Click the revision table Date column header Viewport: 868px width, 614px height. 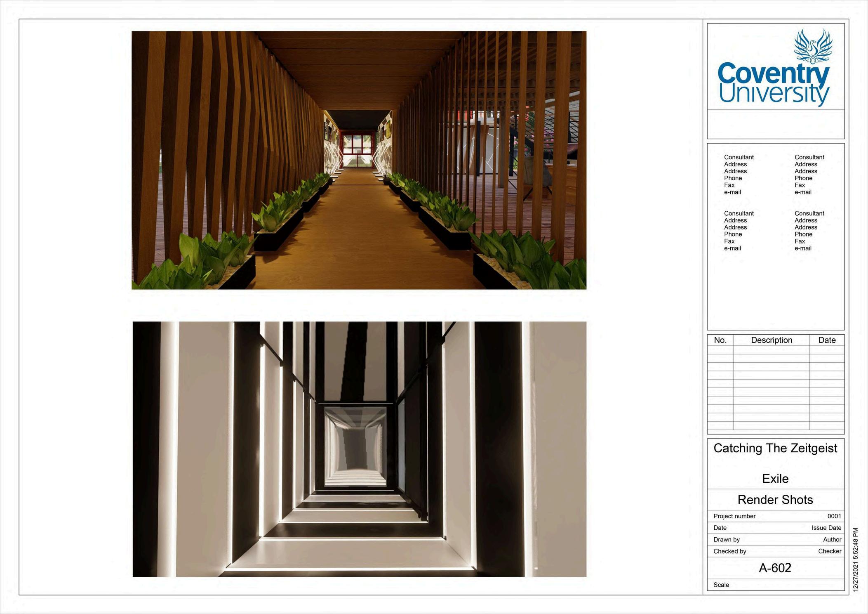point(827,340)
